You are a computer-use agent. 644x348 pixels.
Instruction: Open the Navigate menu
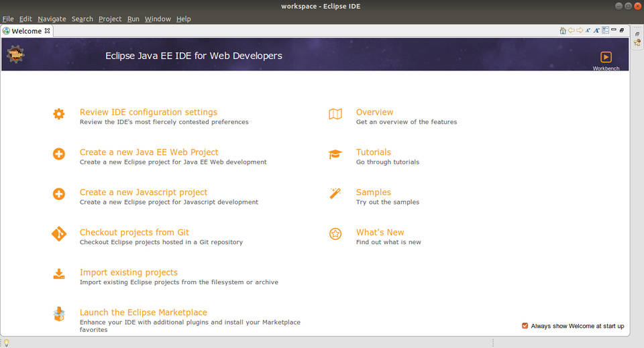(52, 19)
